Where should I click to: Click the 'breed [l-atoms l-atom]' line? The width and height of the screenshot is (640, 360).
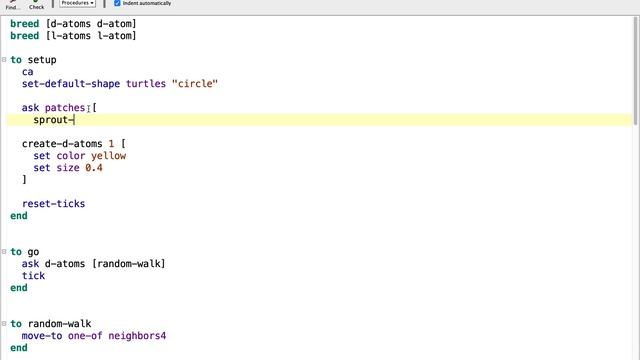coord(73,36)
